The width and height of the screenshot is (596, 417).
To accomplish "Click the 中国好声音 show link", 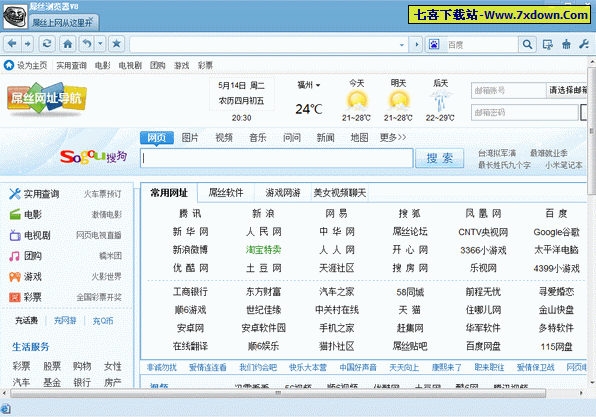I will click(358, 368).
